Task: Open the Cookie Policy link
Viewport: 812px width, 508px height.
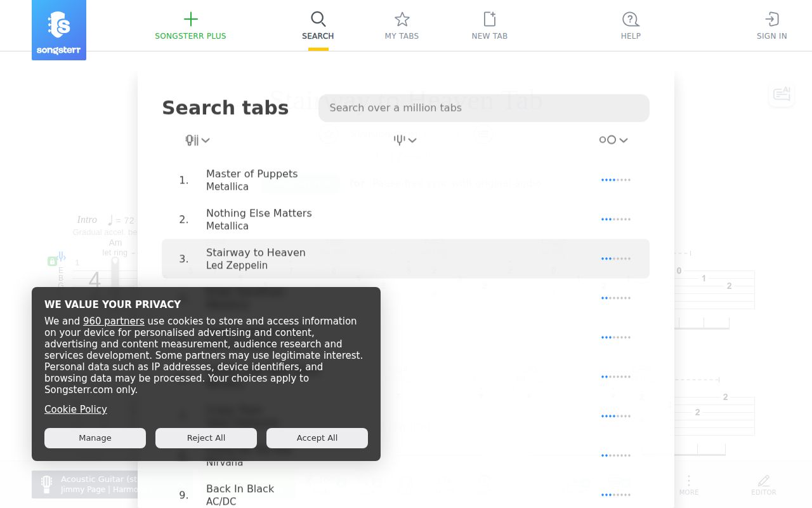Action: coord(75,410)
